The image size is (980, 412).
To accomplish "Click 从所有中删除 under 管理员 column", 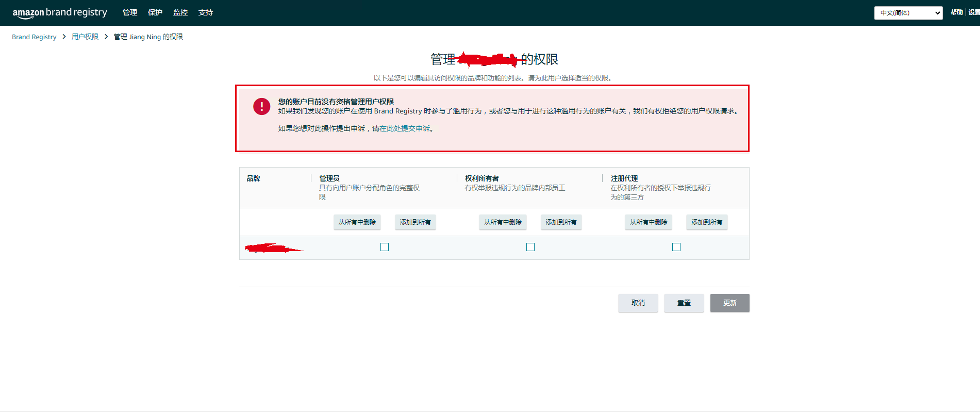I will 357,222.
